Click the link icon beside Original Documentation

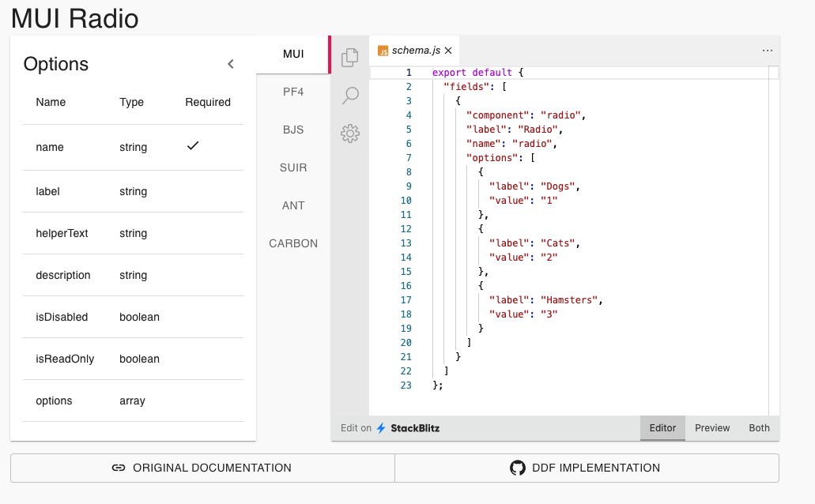(x=119, y=467)
